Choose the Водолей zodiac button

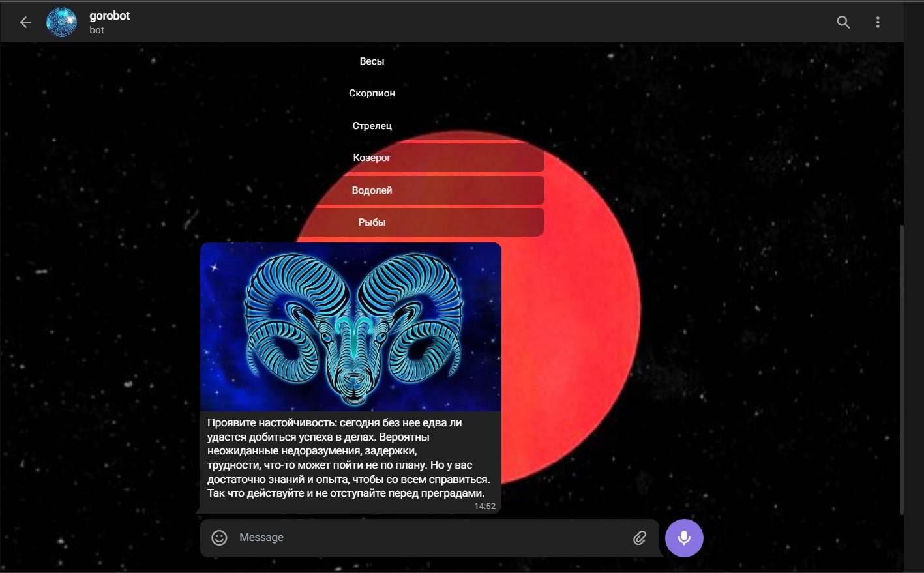(372, 190)
